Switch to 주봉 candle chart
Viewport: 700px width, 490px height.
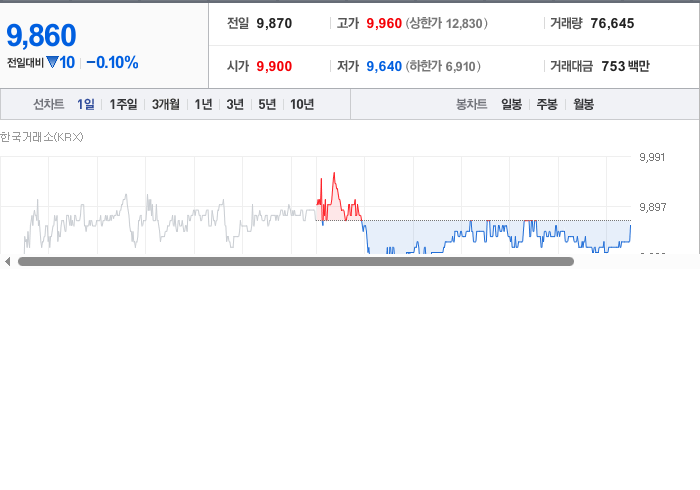point(547,104)
